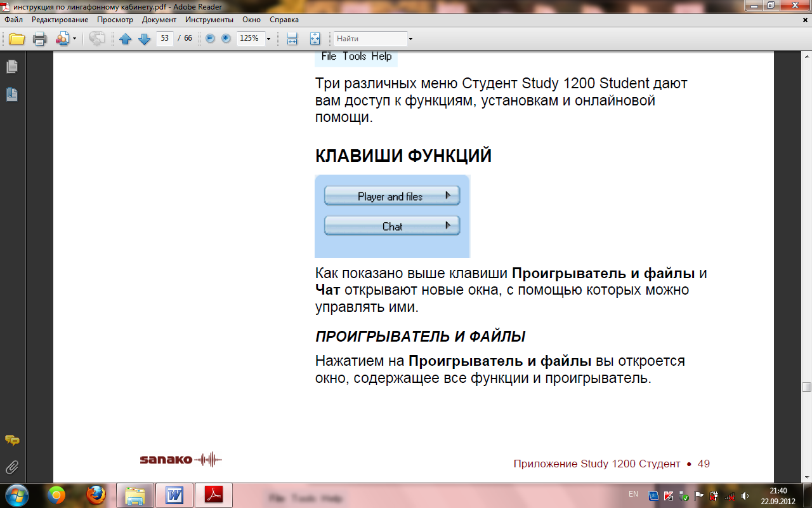Open the zoom level dropdown arrow

pyautogui.click(x=268, y=39)
